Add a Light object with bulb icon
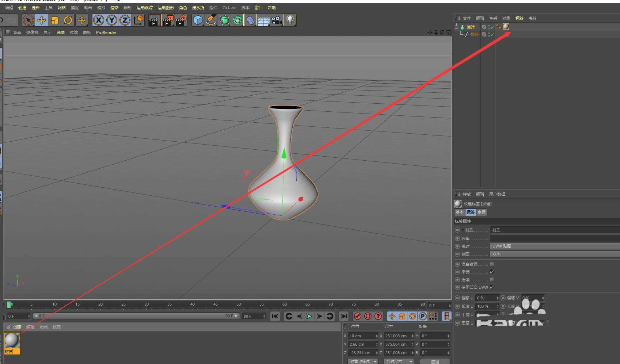 pos(290,20)
